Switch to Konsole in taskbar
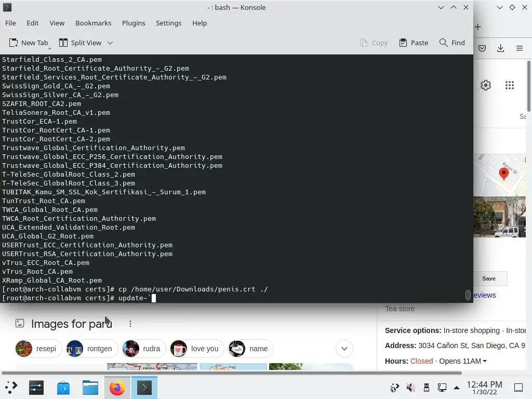The image size is (532, 399). [144, 388]
